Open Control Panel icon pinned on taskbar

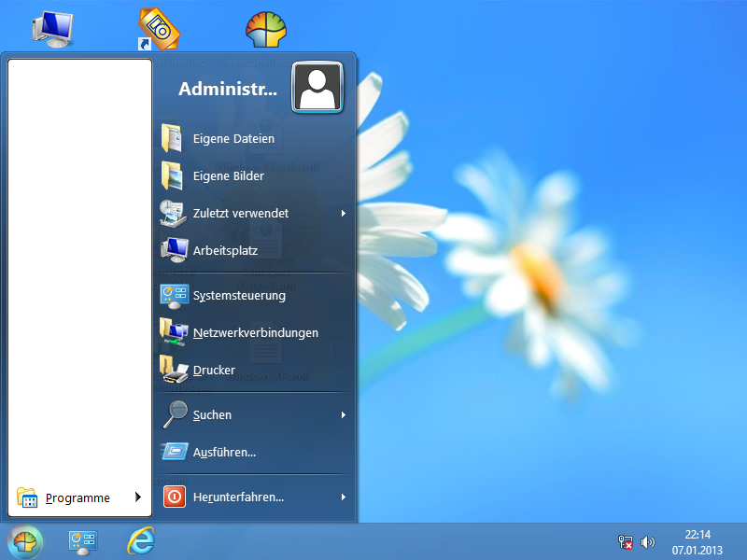point(83,542)
